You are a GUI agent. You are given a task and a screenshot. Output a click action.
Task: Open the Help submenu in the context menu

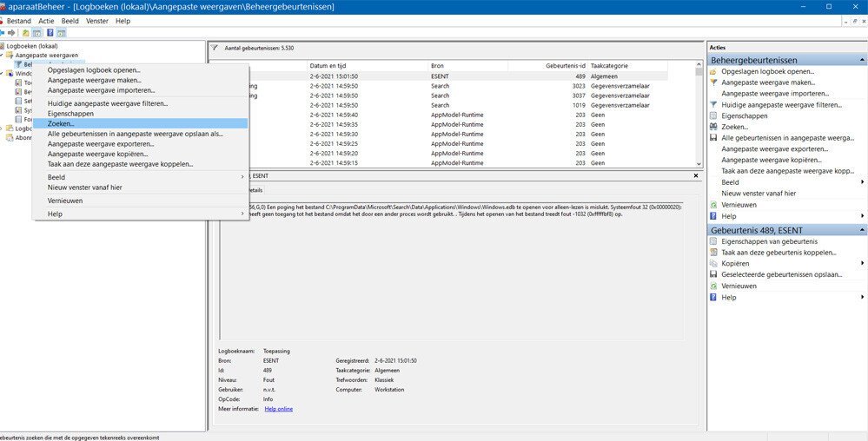tap(141, 214)
